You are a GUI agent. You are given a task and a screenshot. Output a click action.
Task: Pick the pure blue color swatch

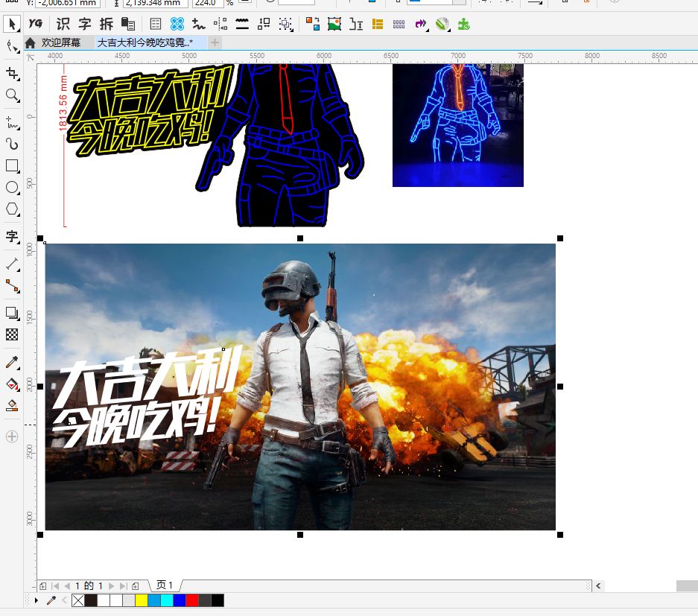(x=180, y=600)
